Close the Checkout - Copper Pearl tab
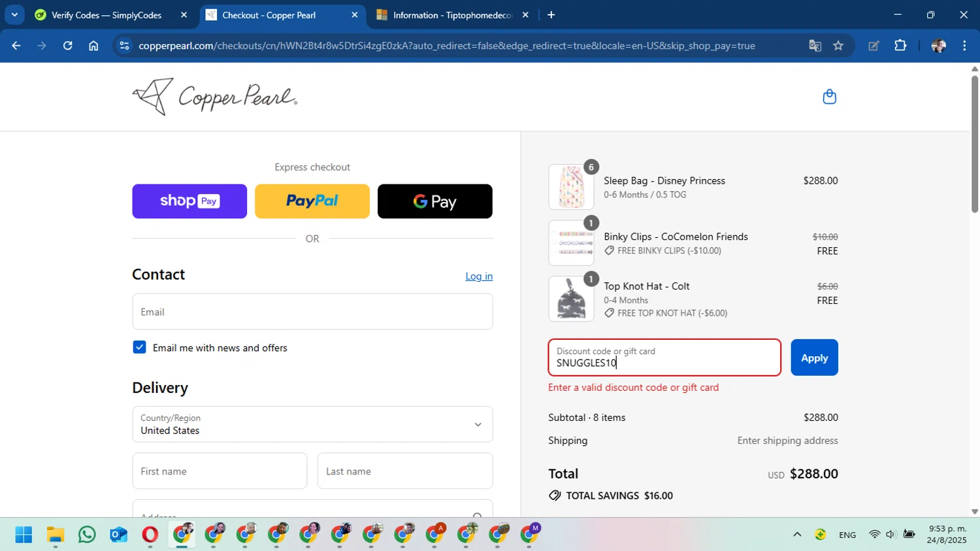 coord(355,14)
